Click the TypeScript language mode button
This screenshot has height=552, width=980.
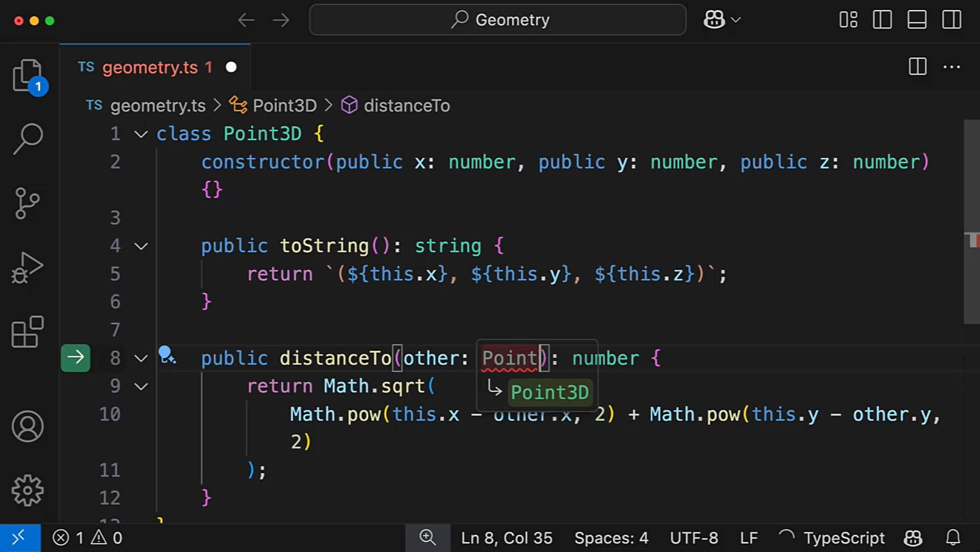click(x=844, y=538)
